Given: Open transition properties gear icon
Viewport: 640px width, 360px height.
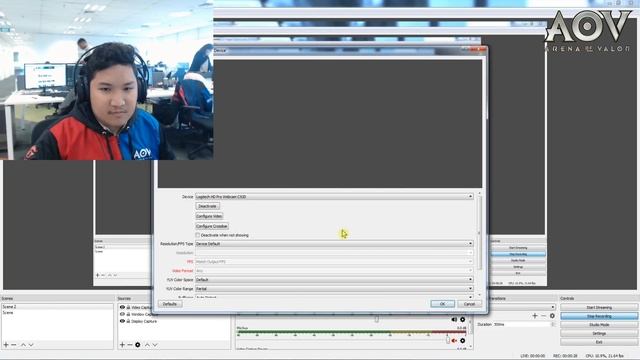Looking at the screenshot, I should 552,316.
